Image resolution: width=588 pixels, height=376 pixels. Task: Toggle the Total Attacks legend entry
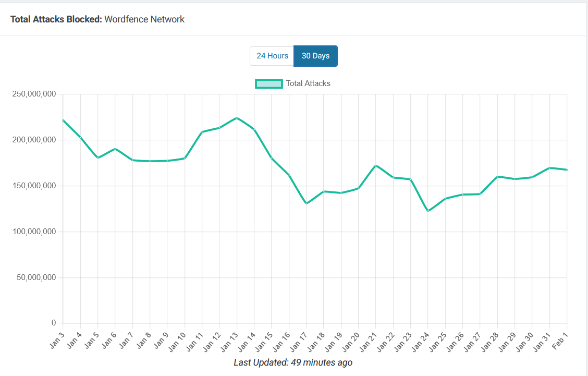click(293, 83)
